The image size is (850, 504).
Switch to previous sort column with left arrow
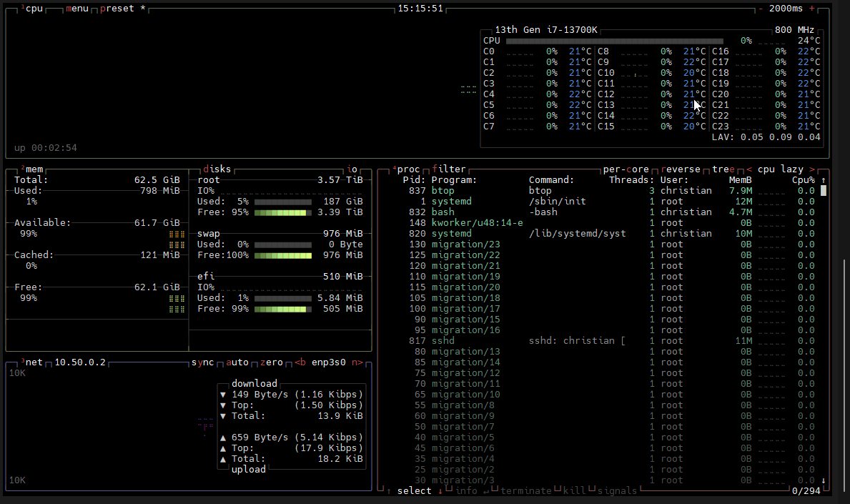point(749,169)
